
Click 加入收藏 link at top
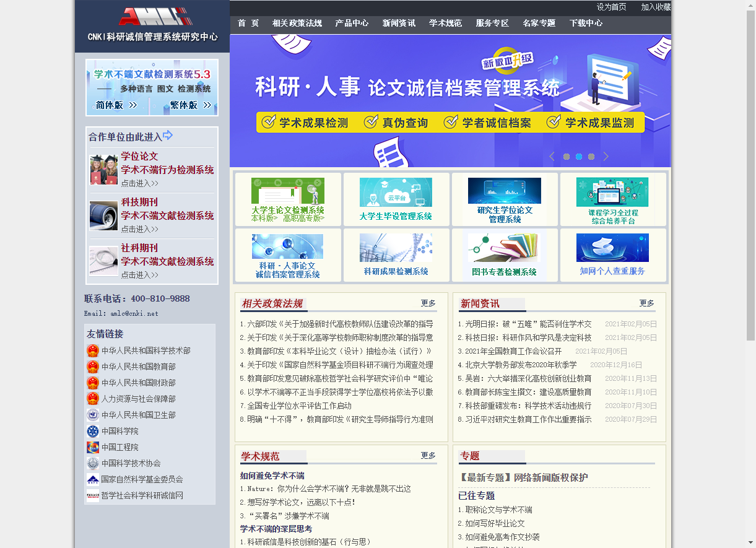click(x=656, y=7)
